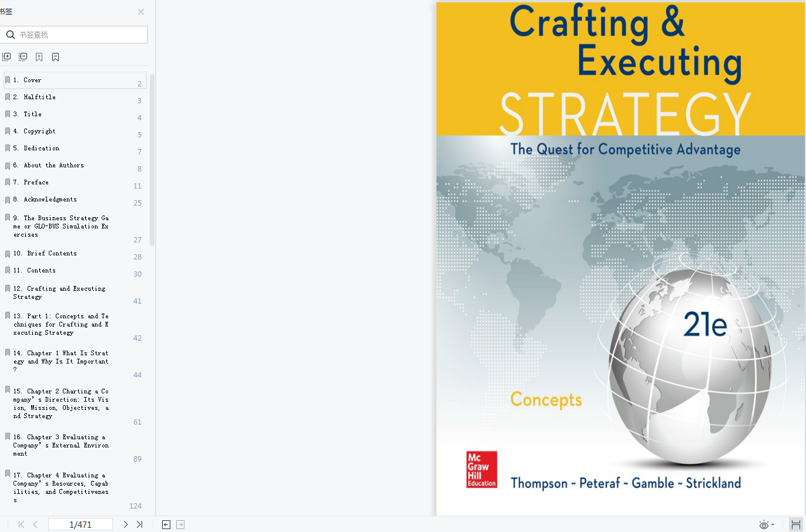The height and width of the screenshot is (532, 806).
Task: Click the bookmark search magnifier icon
Action: [10, 35]
